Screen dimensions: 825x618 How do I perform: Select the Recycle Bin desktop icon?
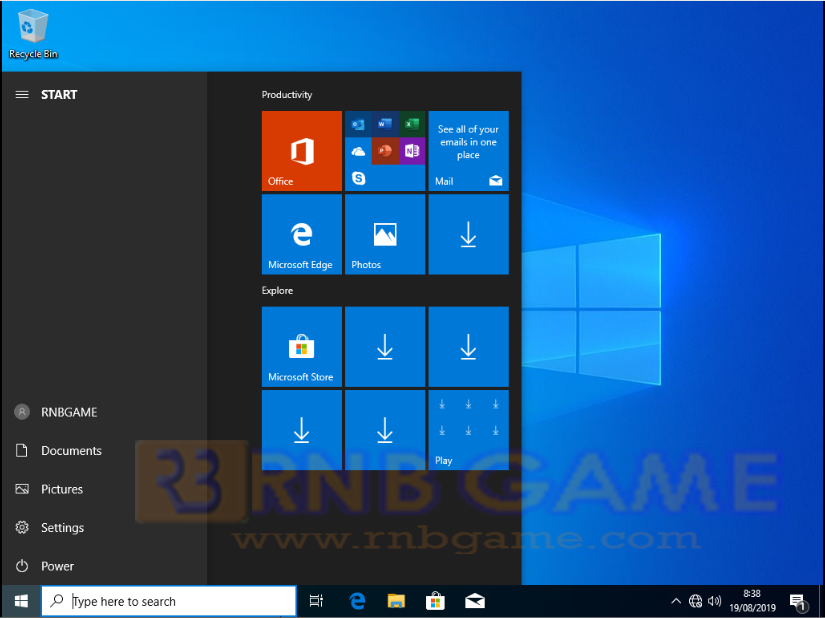33,35
